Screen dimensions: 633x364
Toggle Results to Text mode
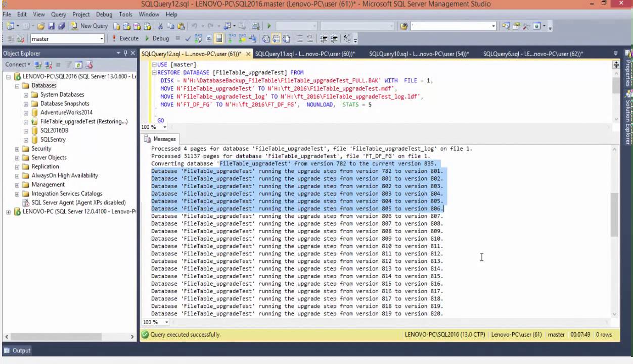click(266, 38)
